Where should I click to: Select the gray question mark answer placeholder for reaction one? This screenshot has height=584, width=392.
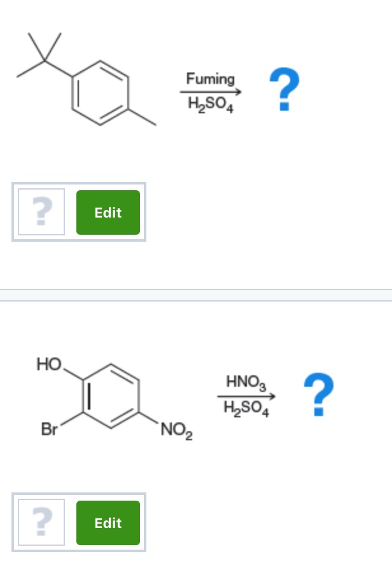41,212
